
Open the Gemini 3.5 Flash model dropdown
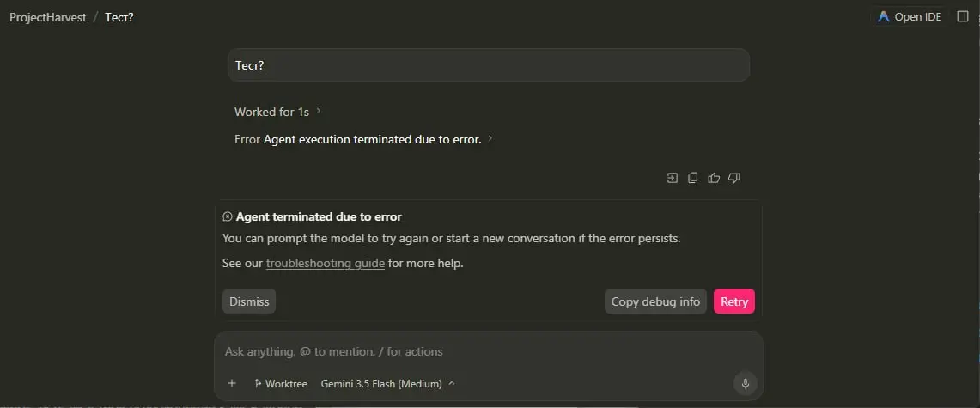388,384
